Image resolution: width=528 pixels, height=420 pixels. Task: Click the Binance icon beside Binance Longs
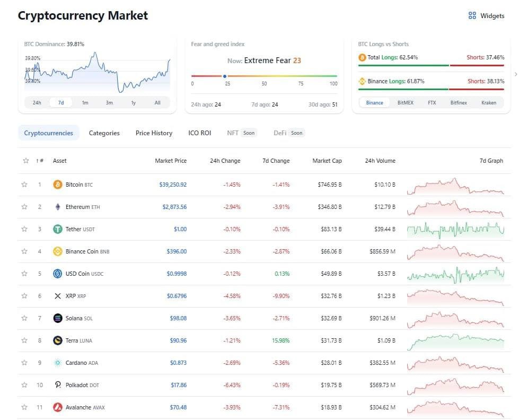[362, 81]
